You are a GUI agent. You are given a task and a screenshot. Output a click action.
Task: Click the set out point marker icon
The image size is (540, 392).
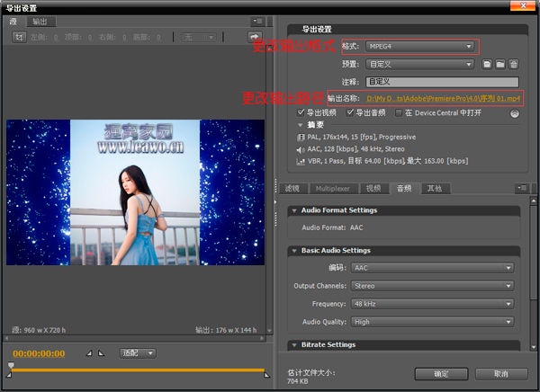(x=101, y=353)
